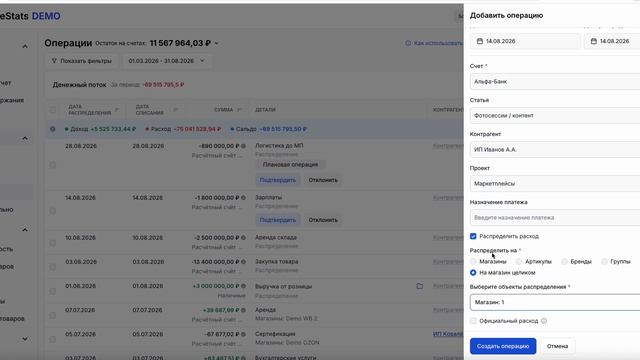Collapse the top sidebar section chevron
Image resolution: width=640 pixels, height=360 pixels.
pyautogui.click(x=25, y=46)
